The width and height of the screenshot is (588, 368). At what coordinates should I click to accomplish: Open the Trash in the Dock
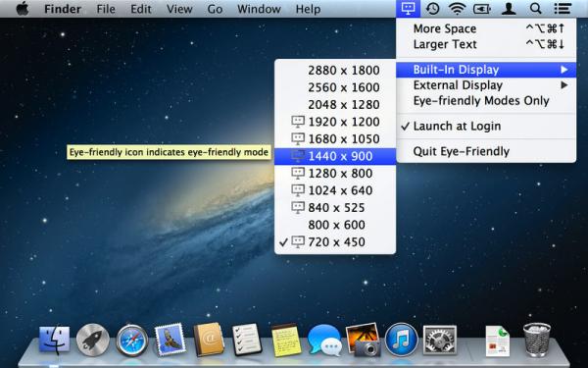click(537, 340)
